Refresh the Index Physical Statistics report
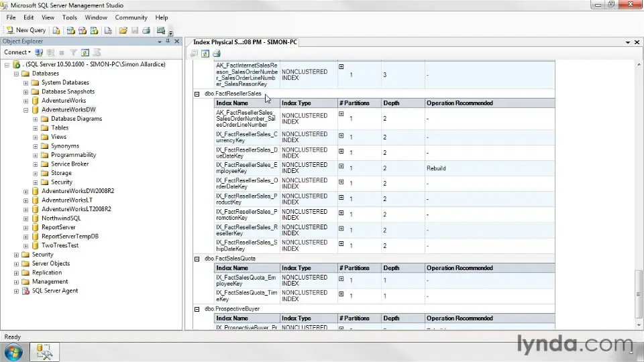Image resolution: width=644 pixels, height=362 pixels. click(x=205, y=54)
